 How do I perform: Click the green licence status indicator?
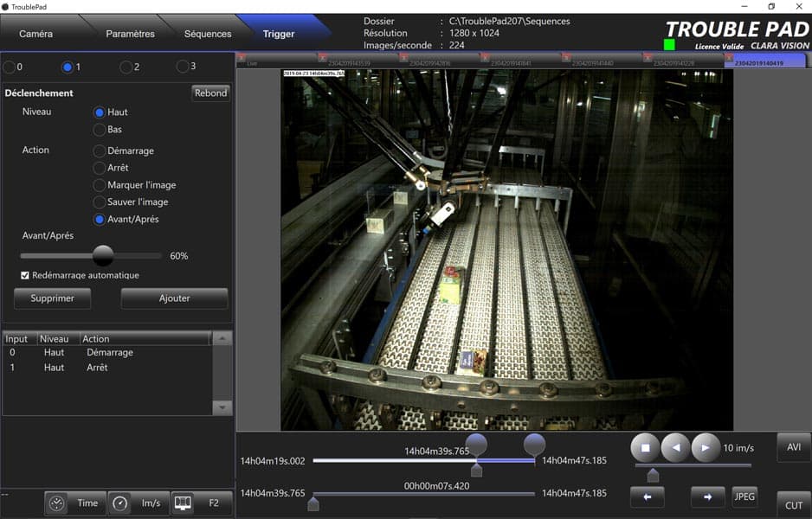coord(669,44)
